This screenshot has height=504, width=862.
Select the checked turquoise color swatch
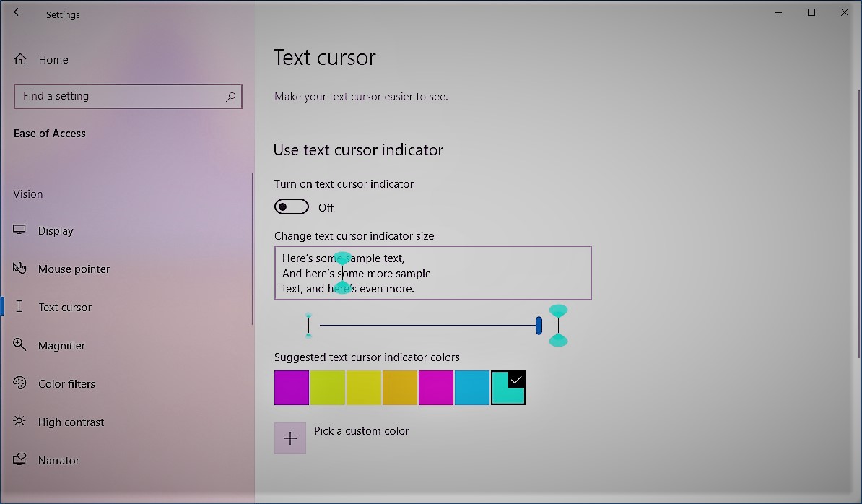508,388
